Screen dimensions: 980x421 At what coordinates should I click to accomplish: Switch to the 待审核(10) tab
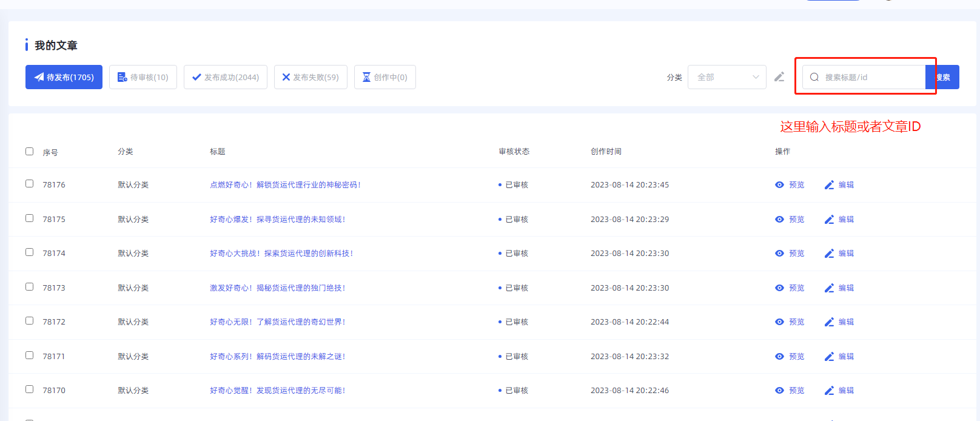143,77
